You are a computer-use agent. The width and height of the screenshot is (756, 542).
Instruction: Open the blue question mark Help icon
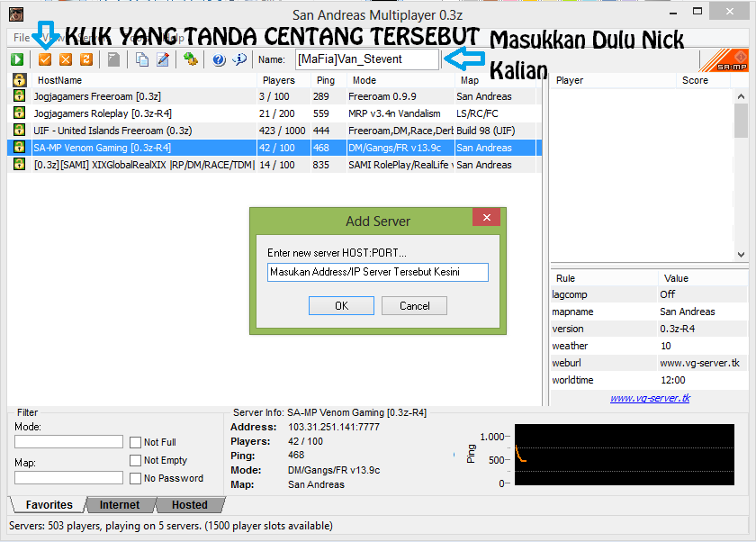click(219, 59)
